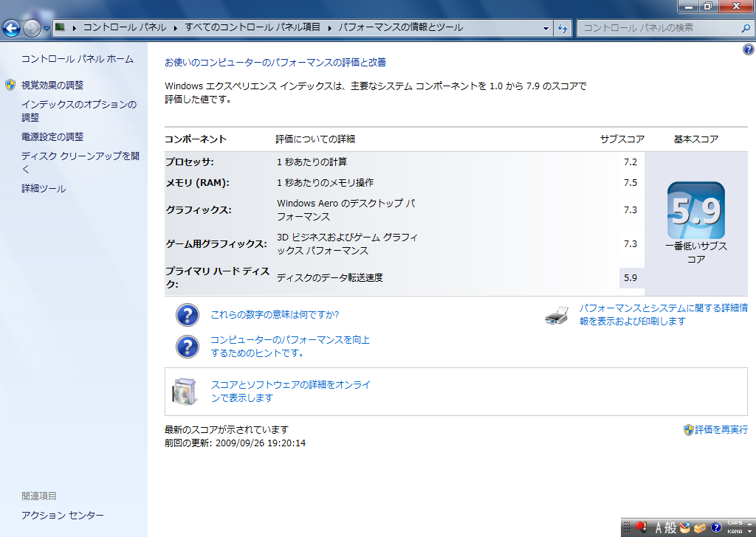
Task: Open アクション センター under related items
Action: click(x=63, y=516)
